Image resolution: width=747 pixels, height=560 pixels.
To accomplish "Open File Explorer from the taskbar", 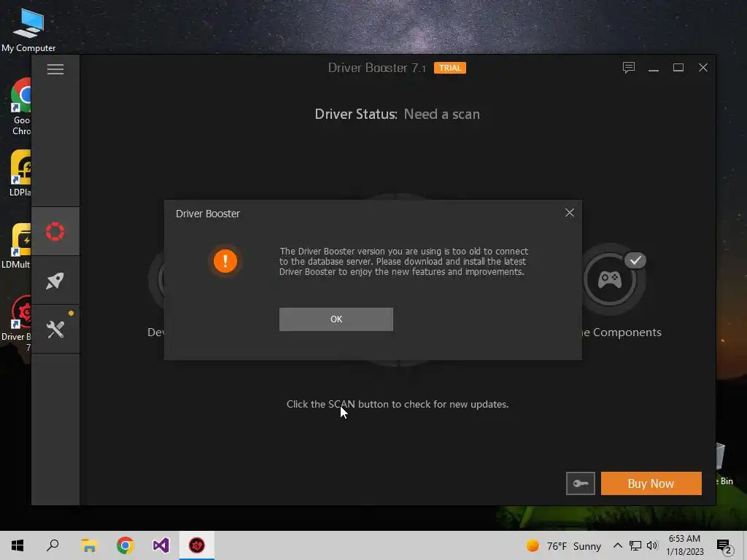I will pos(89,545).
